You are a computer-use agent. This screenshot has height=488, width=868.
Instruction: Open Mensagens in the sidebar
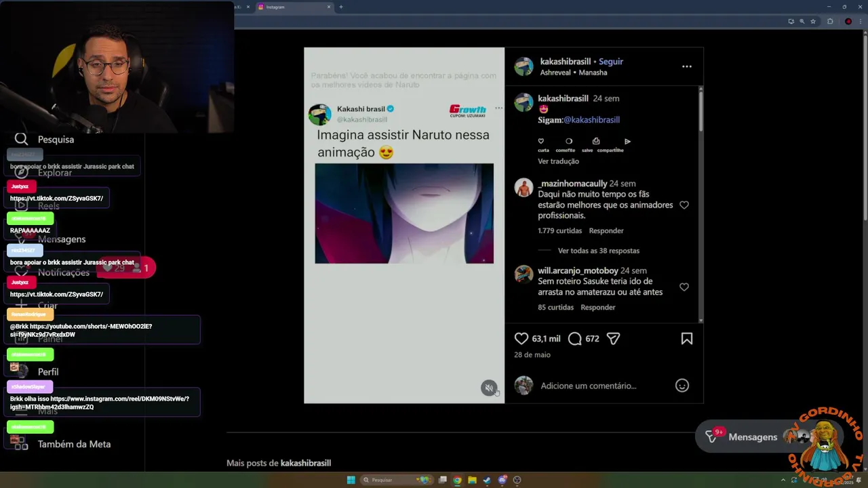click(52, 239)
